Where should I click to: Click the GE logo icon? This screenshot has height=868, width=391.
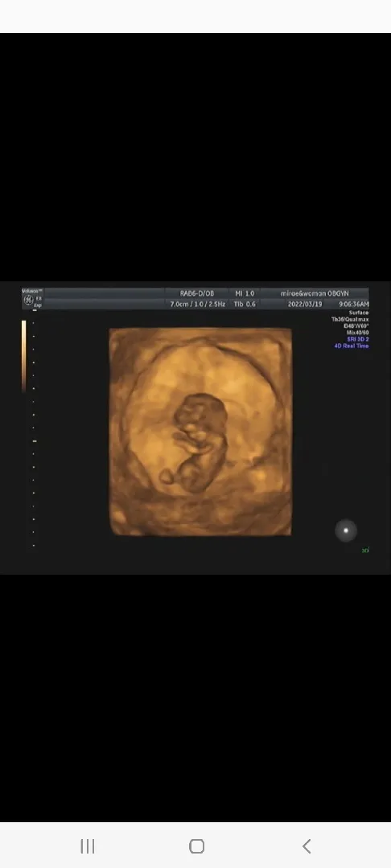[x=28, y=301]
